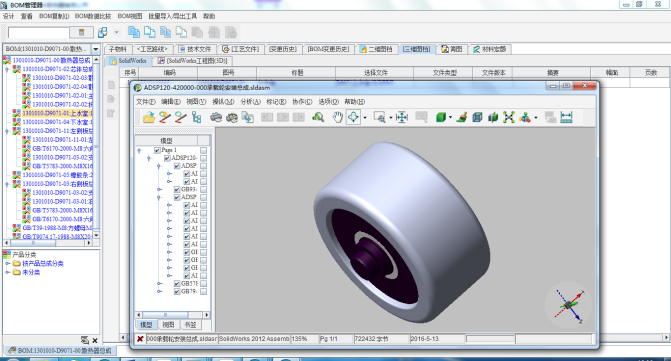Open the BOM(1301010-D9071-00 dropdown
Screen dimensions: 671x361
pos(96,49)
